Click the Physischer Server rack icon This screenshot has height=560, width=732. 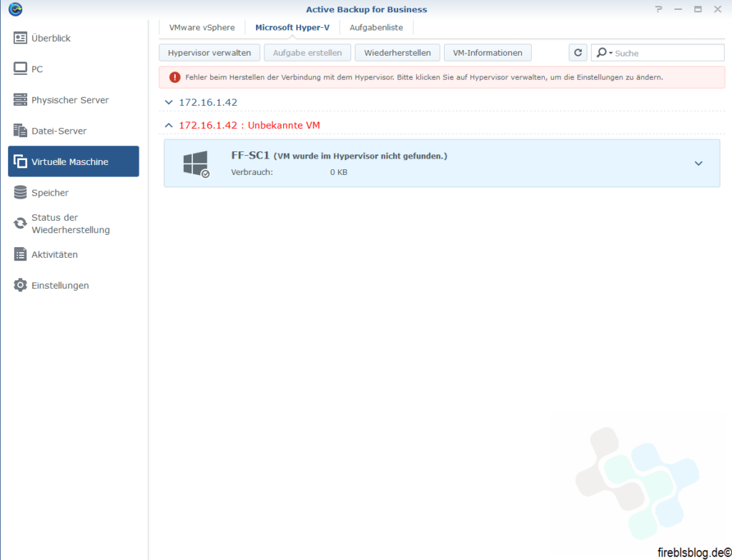click(20, 99)
